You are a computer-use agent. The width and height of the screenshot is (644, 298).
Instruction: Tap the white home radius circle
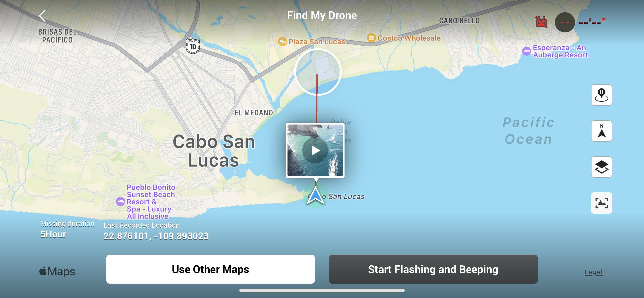click(318, 72)
